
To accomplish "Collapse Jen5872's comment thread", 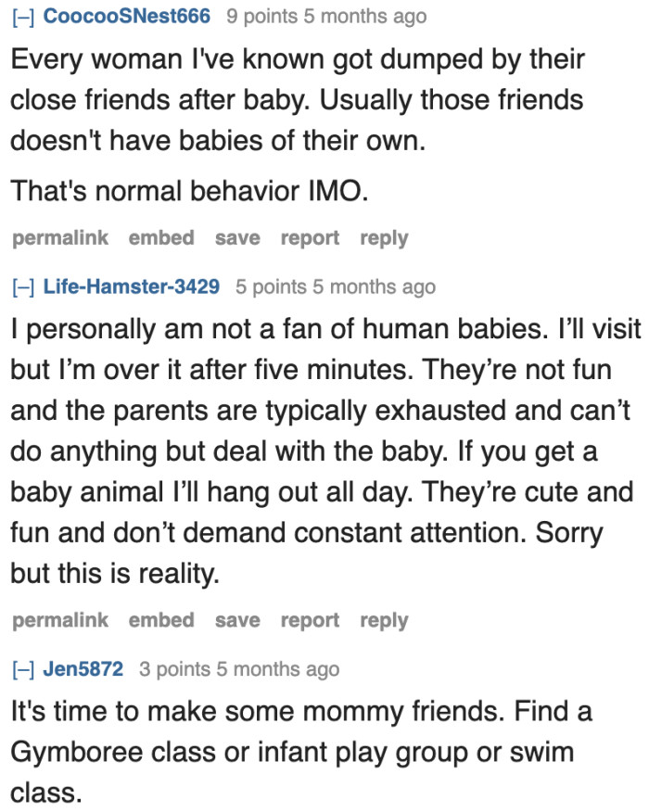I will tap(21, 669).
